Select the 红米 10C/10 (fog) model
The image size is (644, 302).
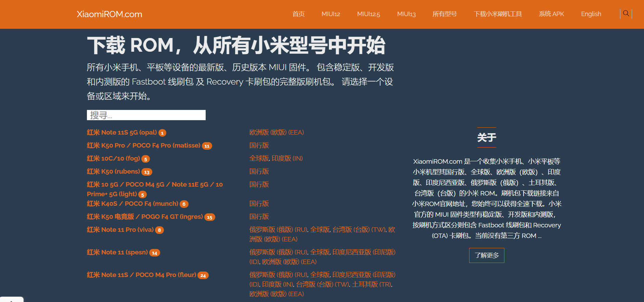113,159
